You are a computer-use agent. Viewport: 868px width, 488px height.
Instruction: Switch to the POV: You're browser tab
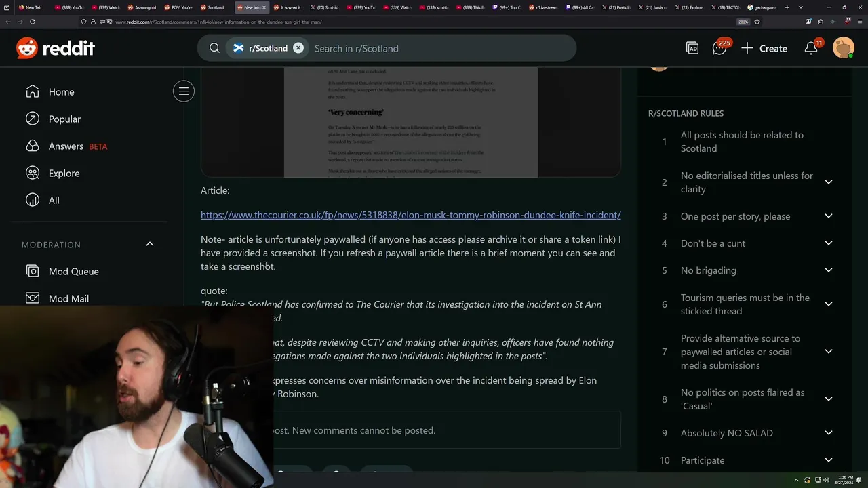click(x=178, y=7)
